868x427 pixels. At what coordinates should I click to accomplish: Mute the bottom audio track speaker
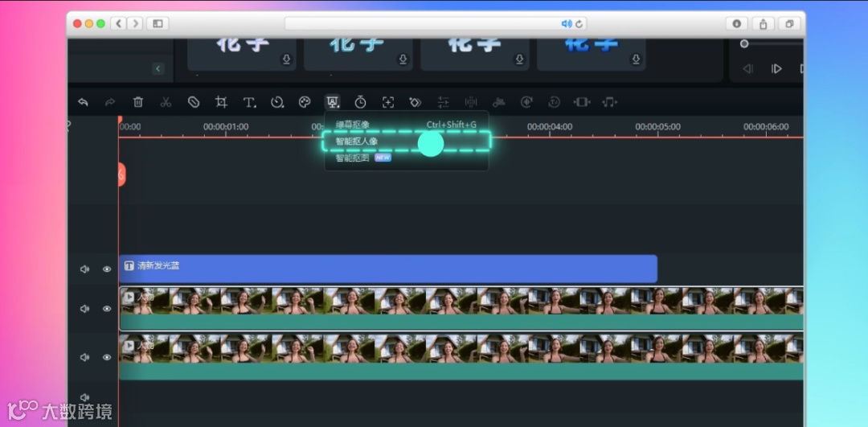84,397
